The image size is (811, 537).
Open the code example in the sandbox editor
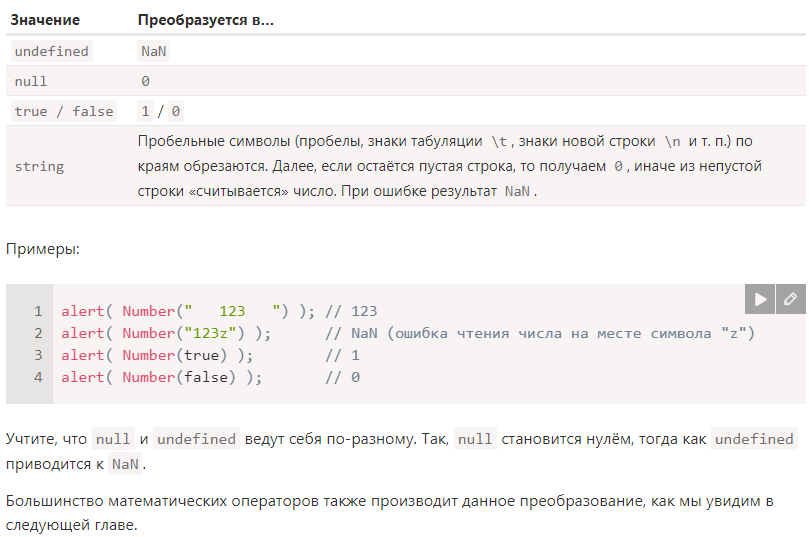click(790, 299)
